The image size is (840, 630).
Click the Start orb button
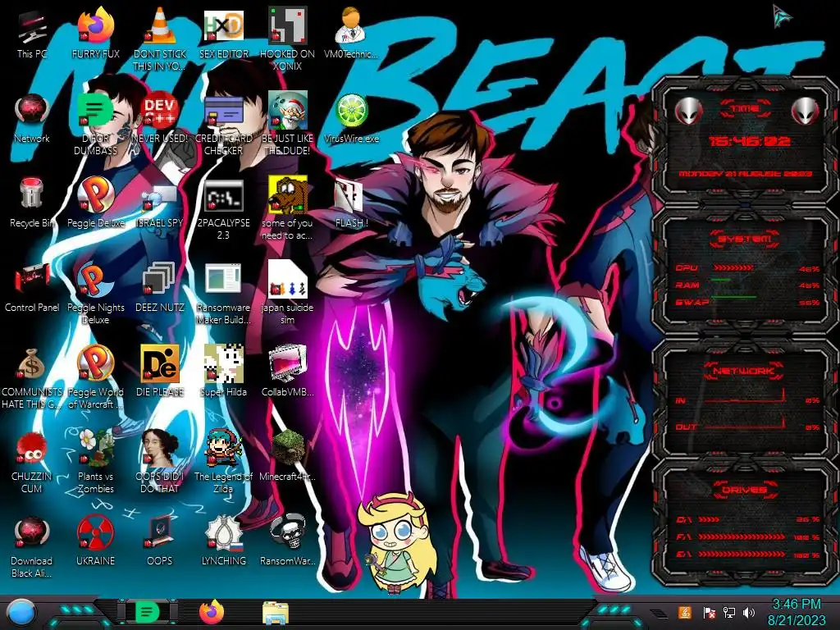point(21,612)
